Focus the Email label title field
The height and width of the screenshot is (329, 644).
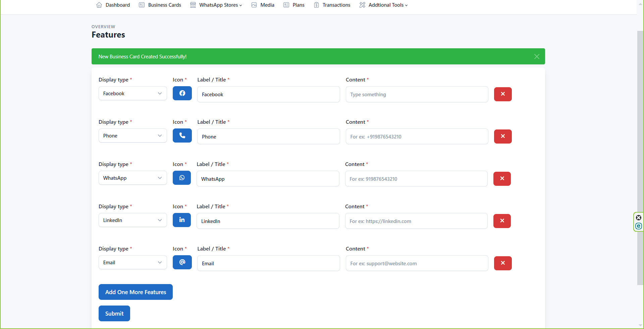268,264
